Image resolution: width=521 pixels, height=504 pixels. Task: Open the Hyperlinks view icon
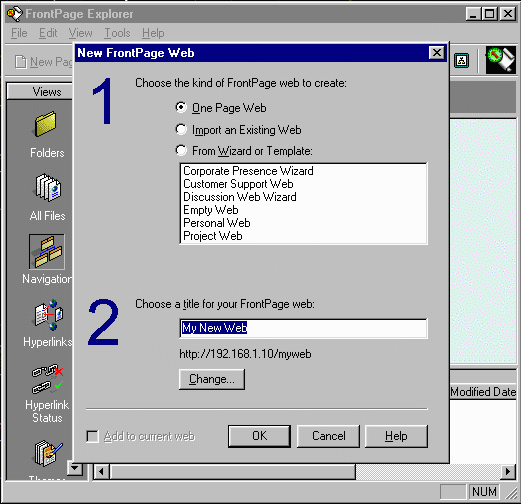tap(49, 315)
